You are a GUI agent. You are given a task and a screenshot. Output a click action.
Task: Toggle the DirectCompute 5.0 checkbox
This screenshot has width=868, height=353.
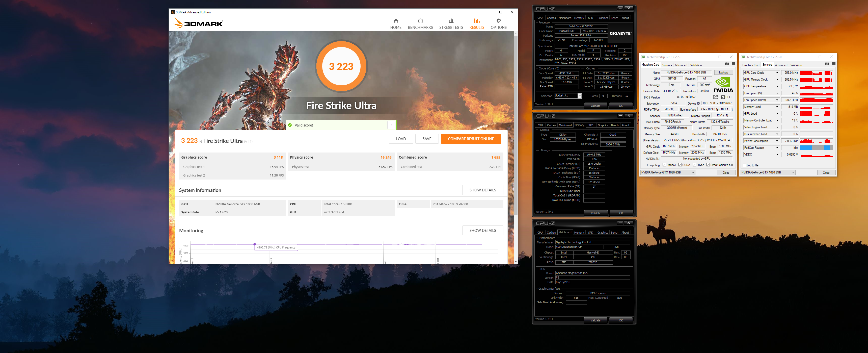click(x=708, y=165)
